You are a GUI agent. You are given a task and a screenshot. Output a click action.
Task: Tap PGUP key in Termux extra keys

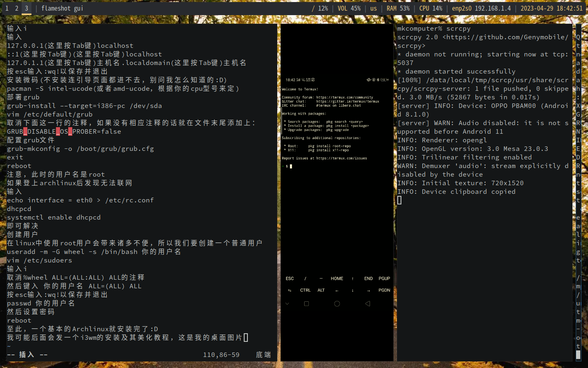click(384, 278)
